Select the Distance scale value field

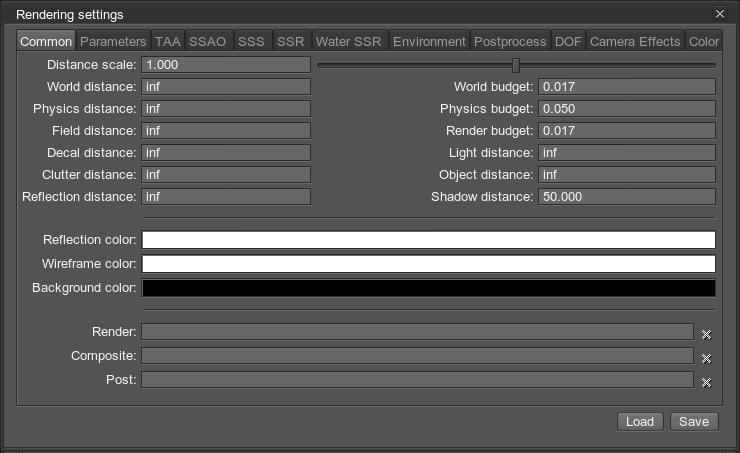pos(226,65)
